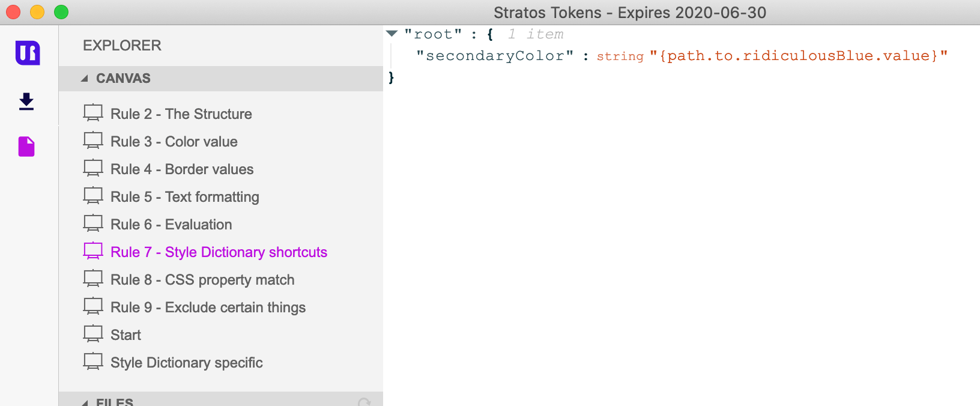Click the secondaryColor string value

click(x=799, y=56)
